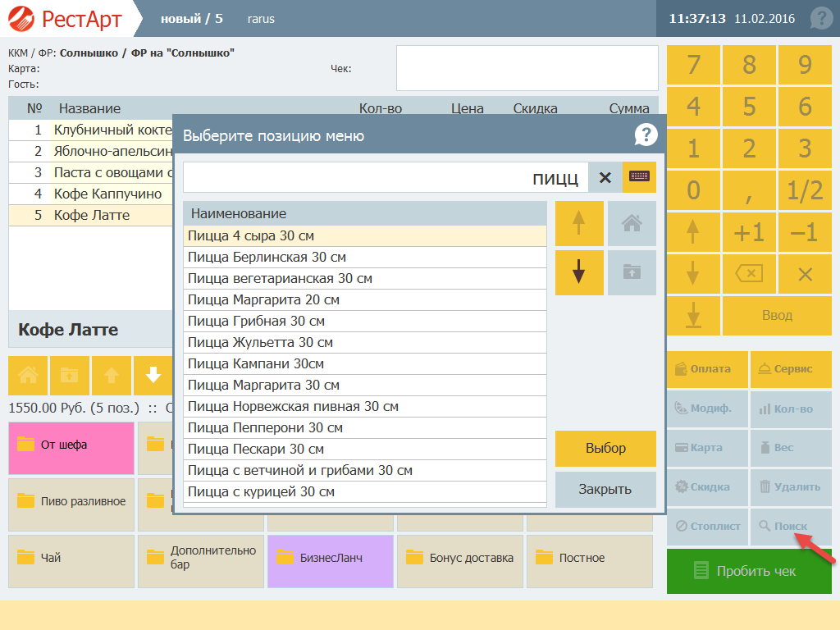
Task: Click into the menu search input field
Action: point(386,177)
